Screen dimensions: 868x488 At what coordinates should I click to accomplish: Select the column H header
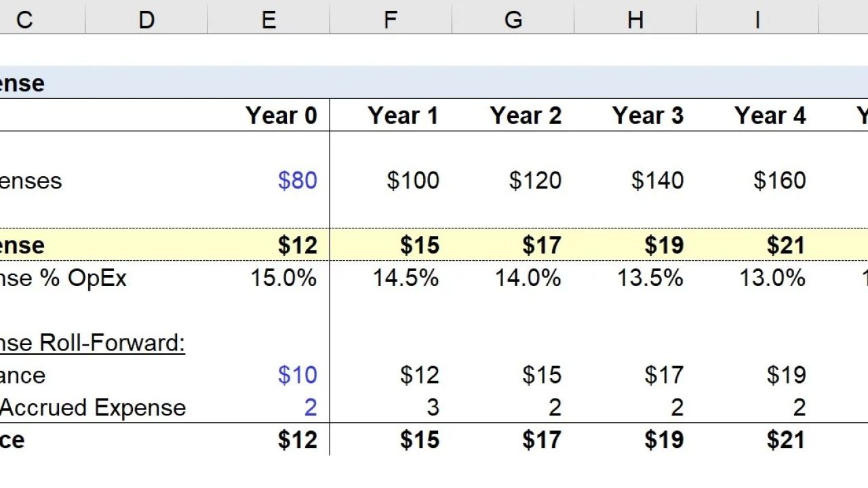coord(635,20)
